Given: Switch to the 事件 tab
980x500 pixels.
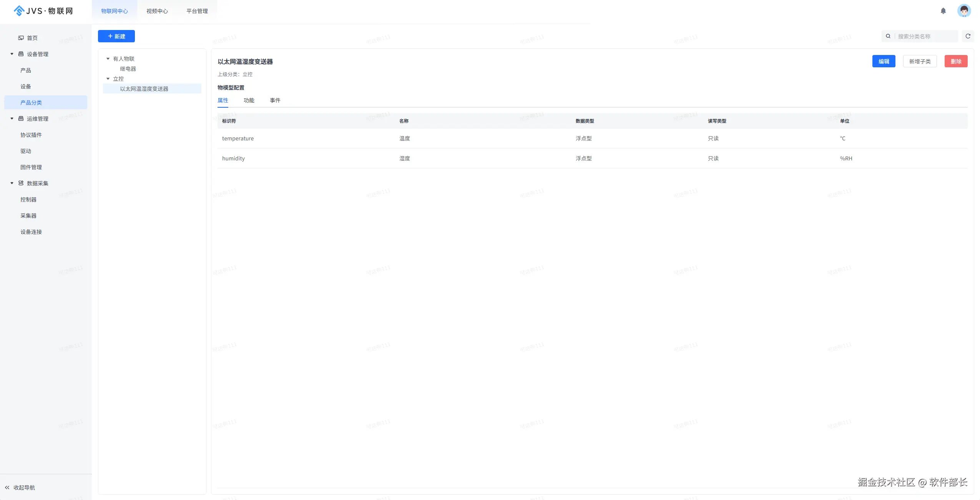Looking at the screenshot, I should 275,100.
